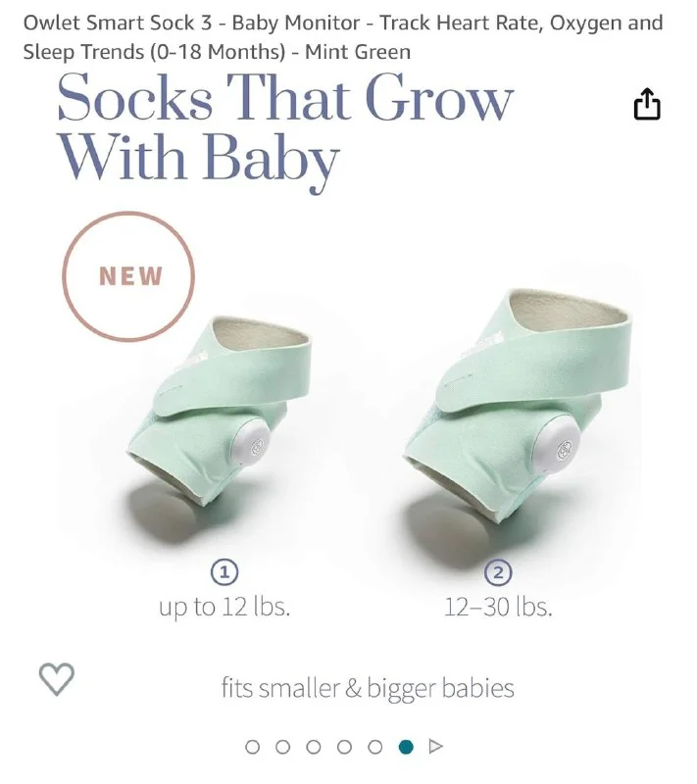Open the video via the play triangle
The image size is (697, 784).
point(436,747)
